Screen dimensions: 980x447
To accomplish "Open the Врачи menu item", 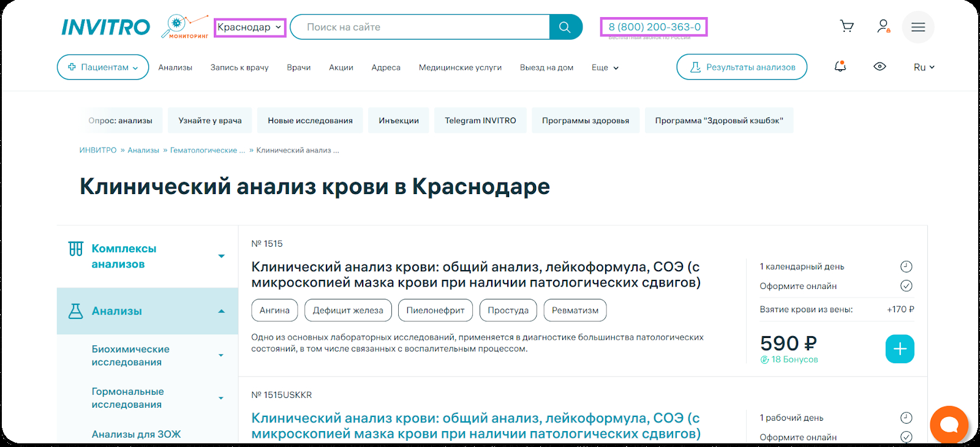I will pos(299,67).
